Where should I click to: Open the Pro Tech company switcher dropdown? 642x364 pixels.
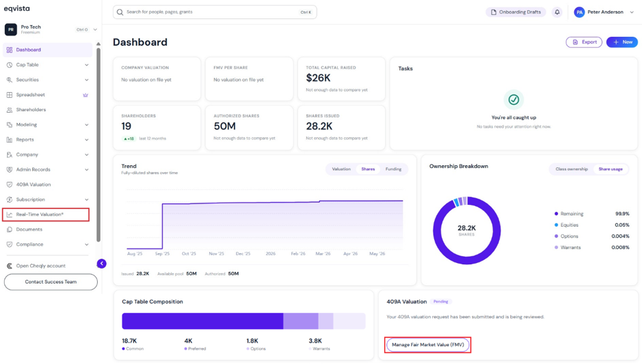95,29
